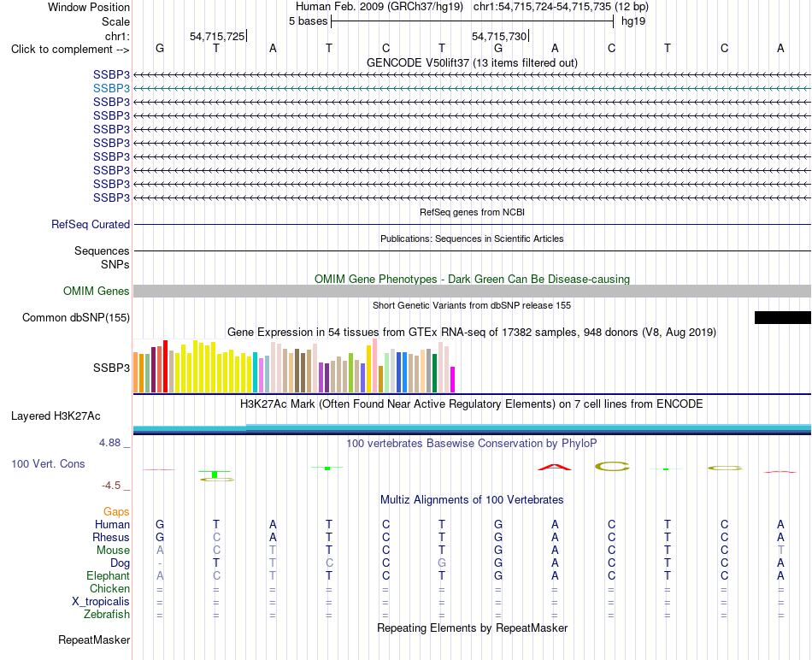Click the cyan bar in GTEx chart

click(x=255, y=372)
